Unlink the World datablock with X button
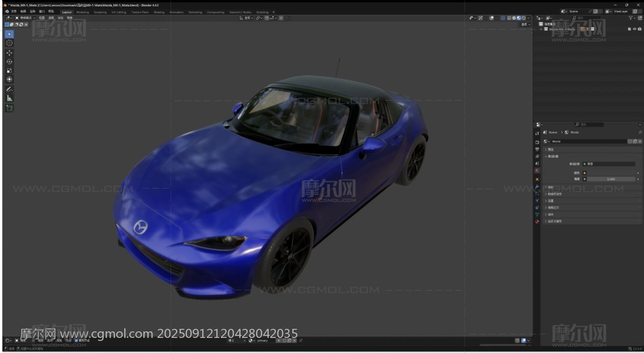The height and width of the screenshot is (353, 644). coord(639,141)
